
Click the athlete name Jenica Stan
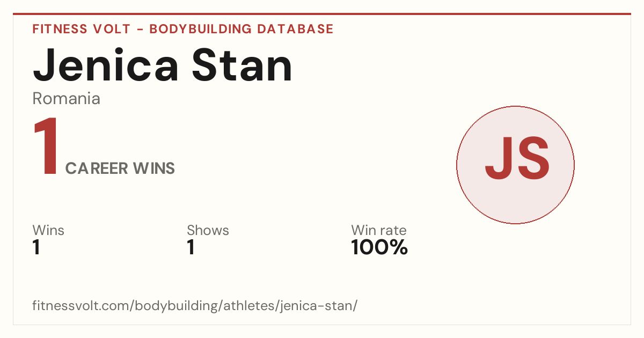pyautogui.click(x=163, y=65)
